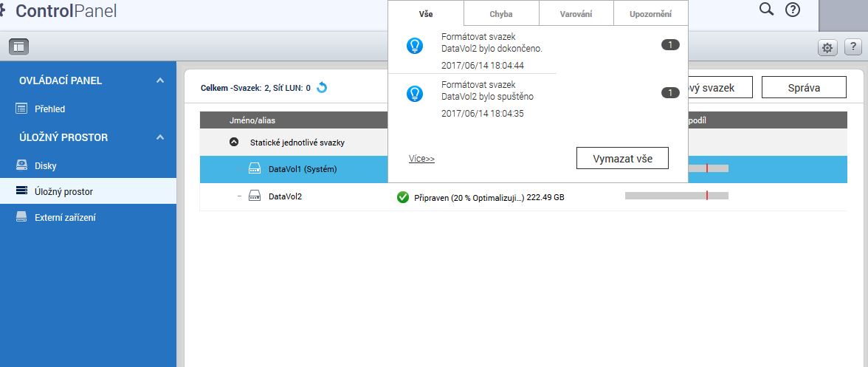
Task: Click green ready status icon for DataVol2
Action: pyautogui.click(x=403, y=197)
